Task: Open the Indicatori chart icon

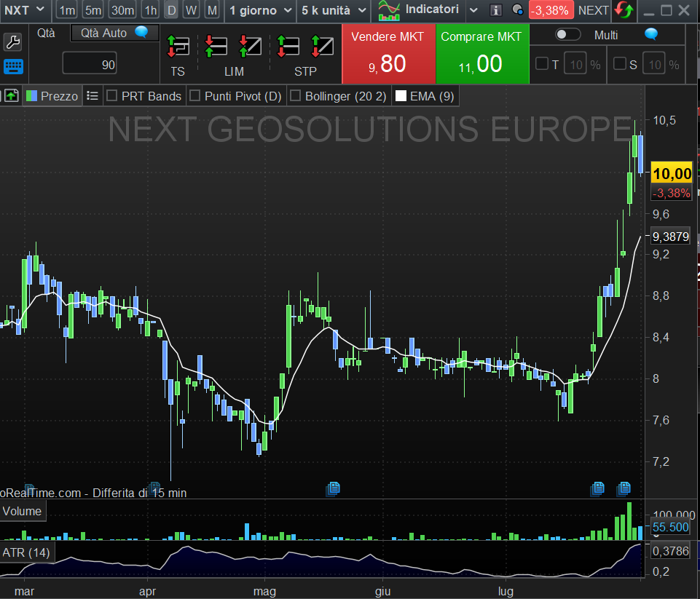Action: click(x=389, y=10)
